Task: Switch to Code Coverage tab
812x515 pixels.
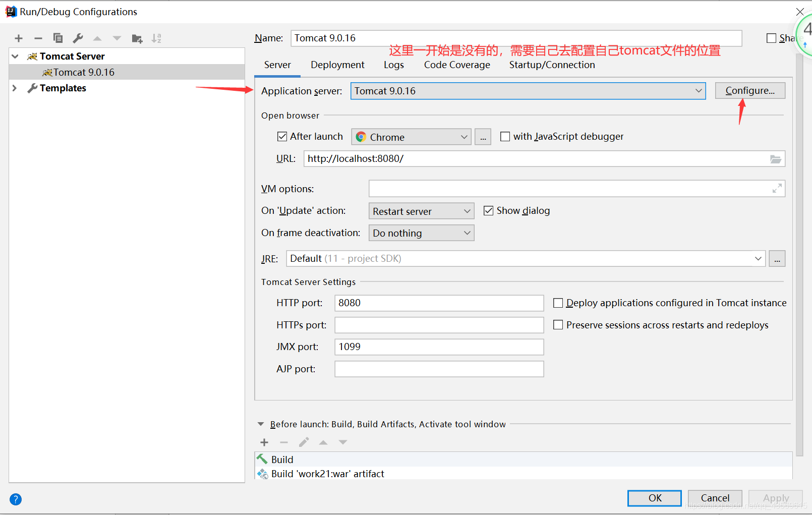Action: point(457,65)
